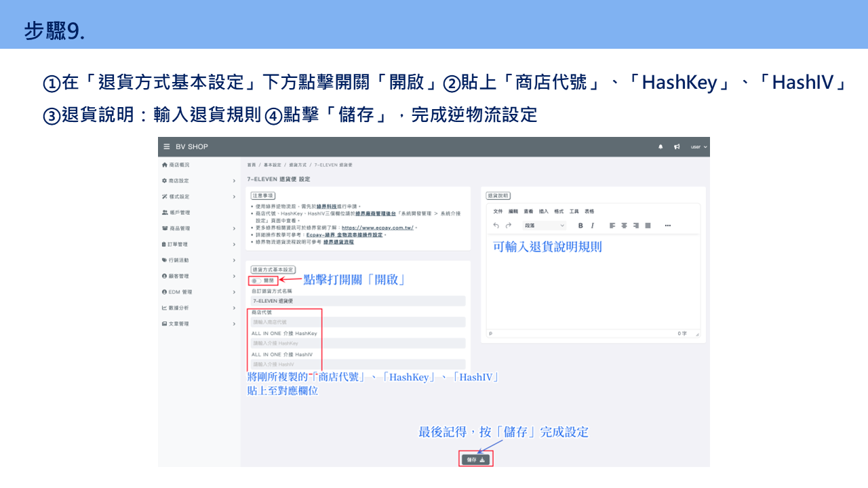The width and height of the screenshot is (868, 488).
Task: Expand EDM 管理 in the sidebar
Action: coord(199,292)
